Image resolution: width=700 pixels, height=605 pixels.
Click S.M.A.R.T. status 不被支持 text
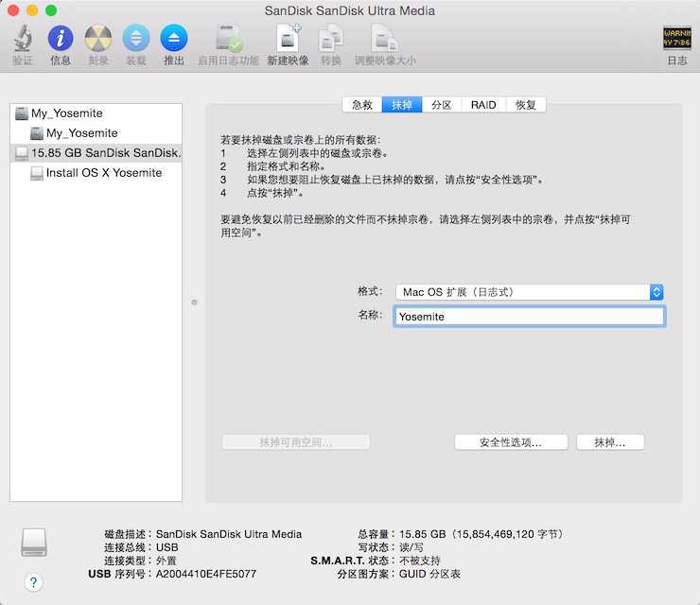pyautogui.click(x=420, y=561)
